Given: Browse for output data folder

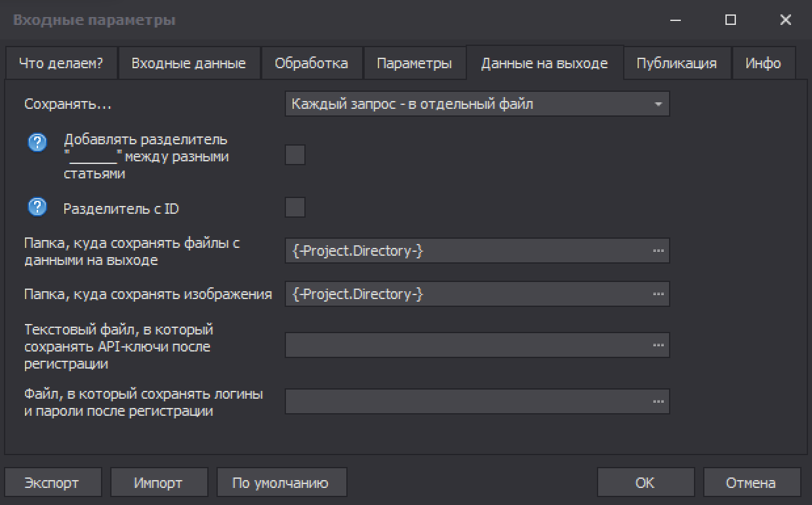Looking at the screenshot, I should pyautogui.click(x=658, y=251).
